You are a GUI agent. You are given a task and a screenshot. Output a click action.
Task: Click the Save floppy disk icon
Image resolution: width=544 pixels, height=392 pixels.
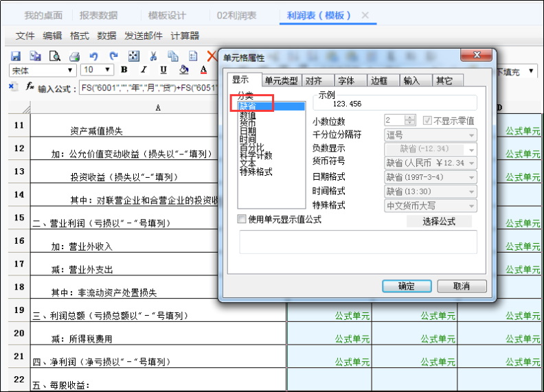pyautogui.click(x=16, y=56)
